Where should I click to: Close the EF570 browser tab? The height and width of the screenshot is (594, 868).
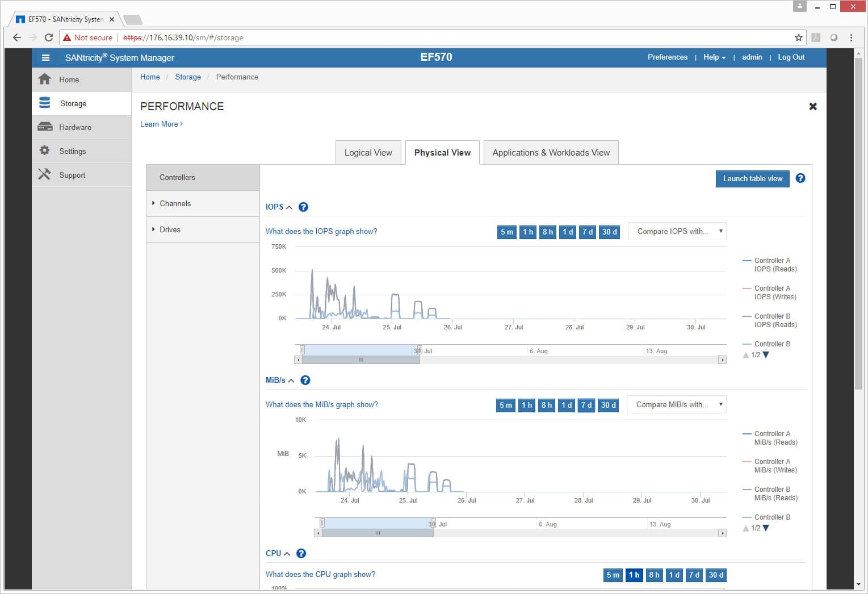112,19
